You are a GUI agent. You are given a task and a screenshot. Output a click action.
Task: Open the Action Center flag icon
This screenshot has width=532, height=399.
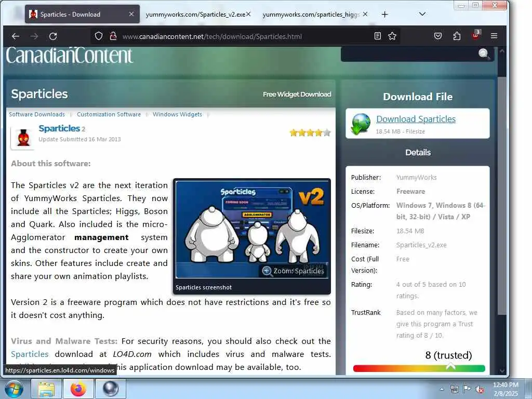click(x=467, y=389)
